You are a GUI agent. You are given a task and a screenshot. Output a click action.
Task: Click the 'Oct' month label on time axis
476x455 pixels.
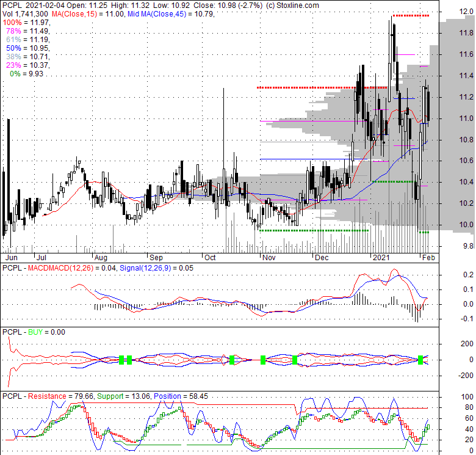tap(210, 258)
